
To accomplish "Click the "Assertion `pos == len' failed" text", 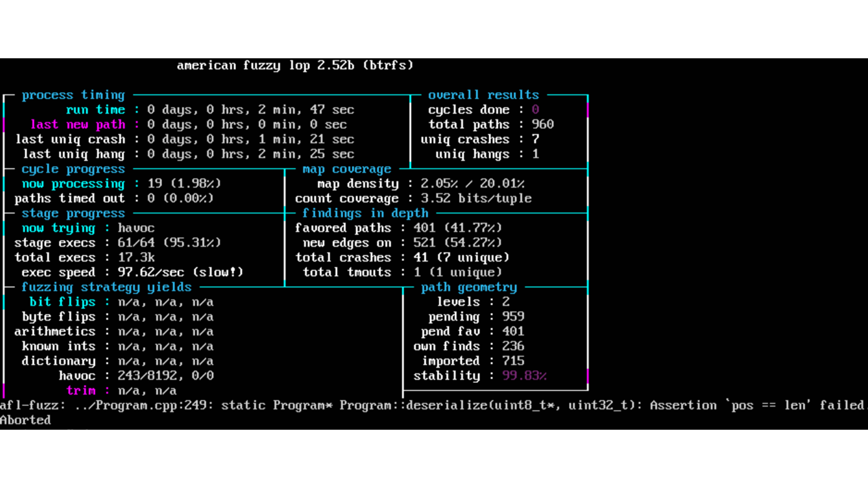I will (756, 406).
